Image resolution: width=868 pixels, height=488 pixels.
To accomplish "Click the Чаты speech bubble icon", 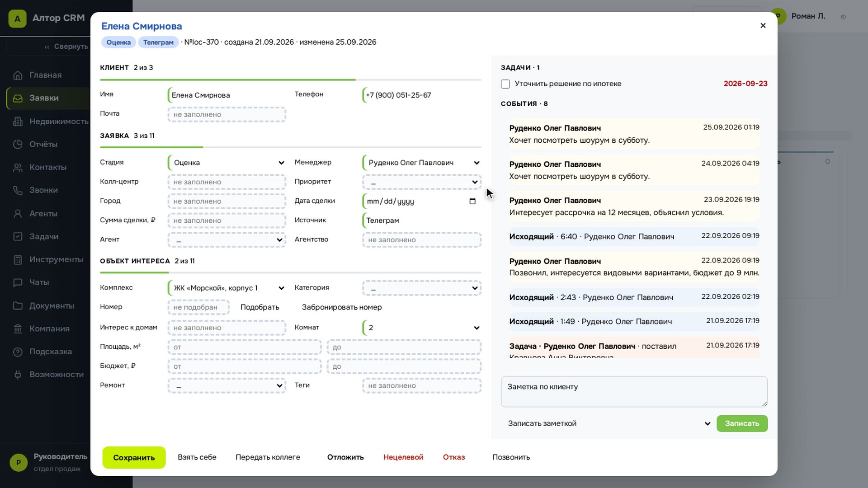I will (x=18, y=282).
